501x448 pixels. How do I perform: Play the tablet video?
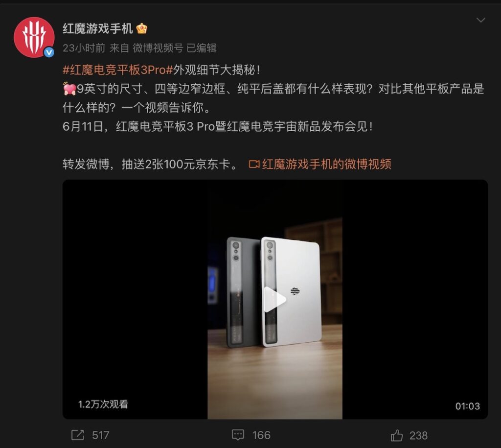pyautogui.click(x=274, y=299)
